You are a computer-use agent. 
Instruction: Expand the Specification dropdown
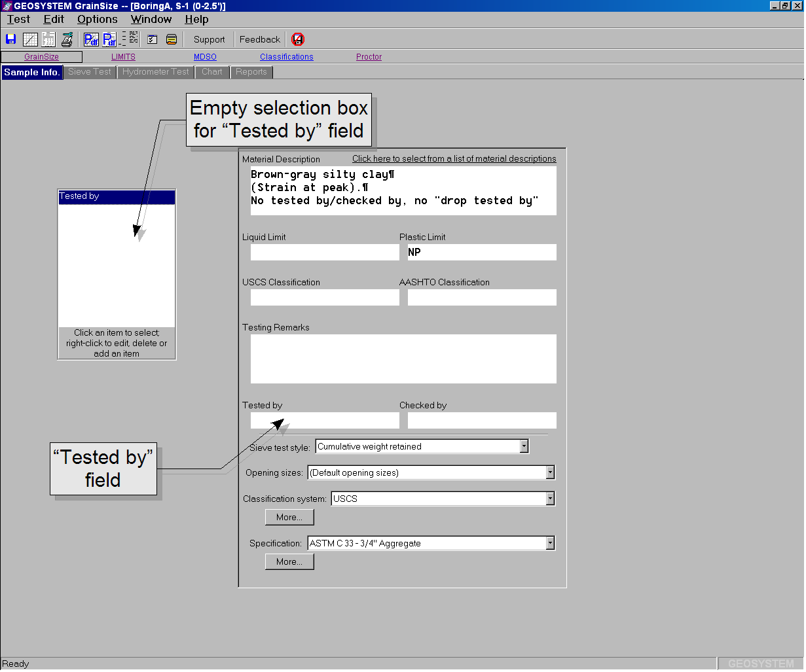(550, 542)
